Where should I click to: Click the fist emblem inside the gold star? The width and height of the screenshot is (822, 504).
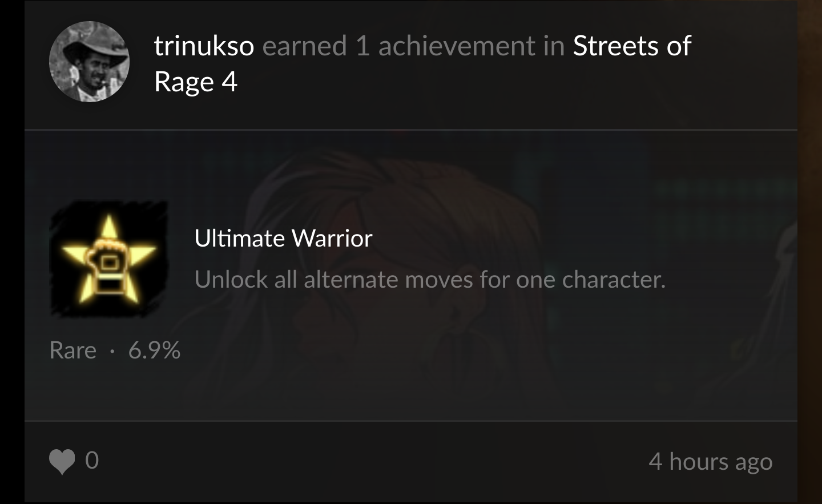(x=108, y=263)
